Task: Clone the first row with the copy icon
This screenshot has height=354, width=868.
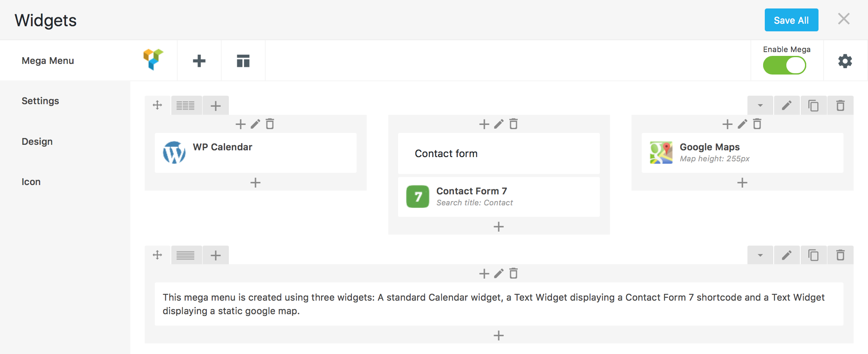Action: tap(813, 105)
